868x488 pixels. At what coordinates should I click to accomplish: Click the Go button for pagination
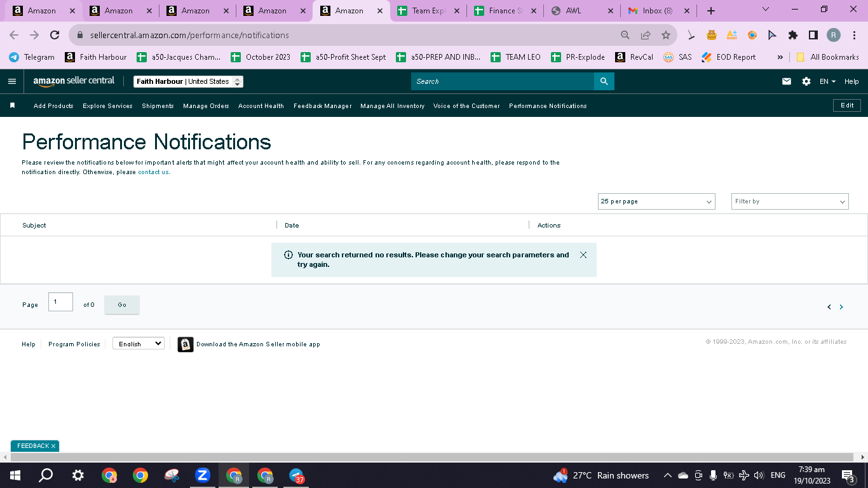point(122,305)
